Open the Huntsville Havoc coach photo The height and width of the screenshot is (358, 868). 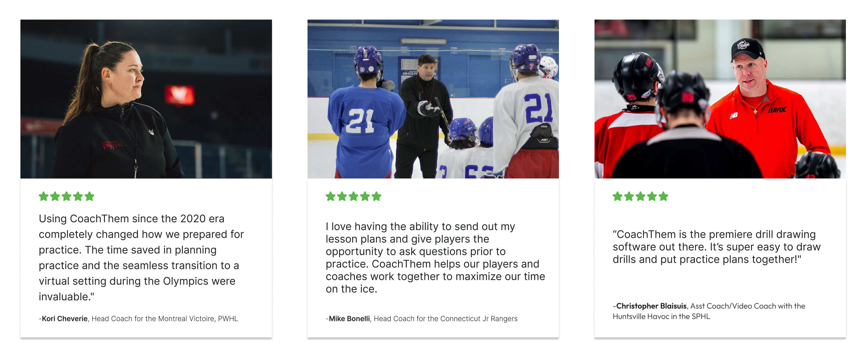coord(720,99)
